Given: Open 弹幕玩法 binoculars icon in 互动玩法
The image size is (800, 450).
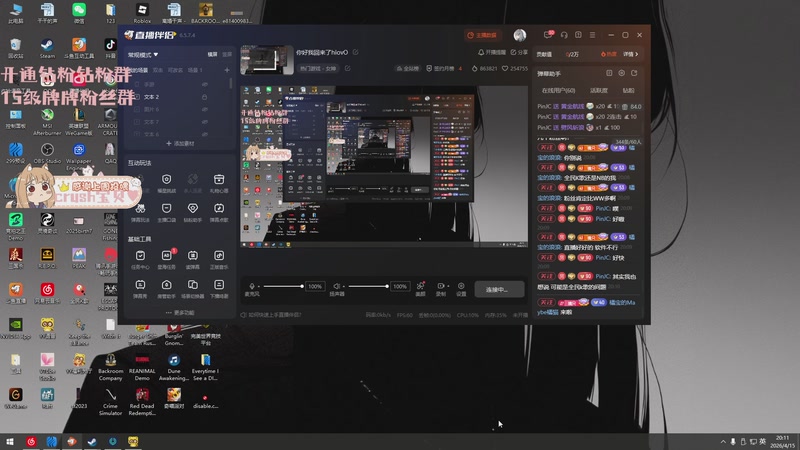Looking at the screenshot, I should point(140,209).
